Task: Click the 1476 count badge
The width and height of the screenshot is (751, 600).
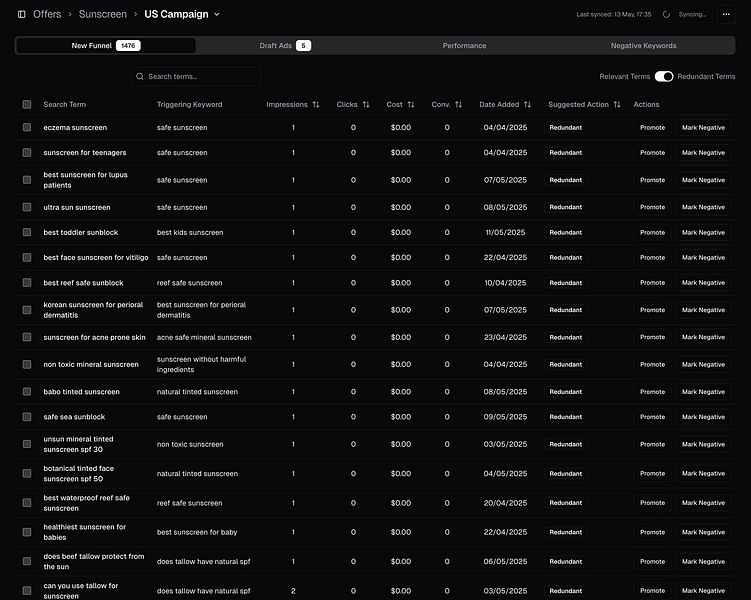Action: click(128, 45)
